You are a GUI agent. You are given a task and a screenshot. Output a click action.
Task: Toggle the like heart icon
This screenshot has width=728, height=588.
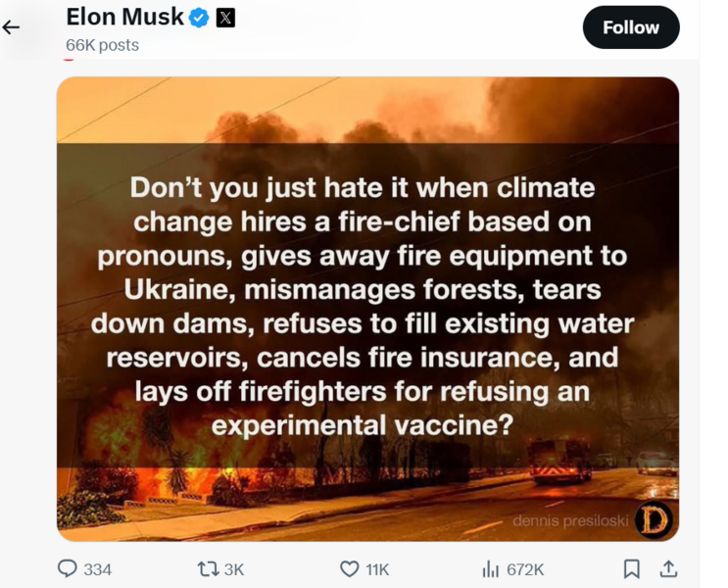point(349,568)
